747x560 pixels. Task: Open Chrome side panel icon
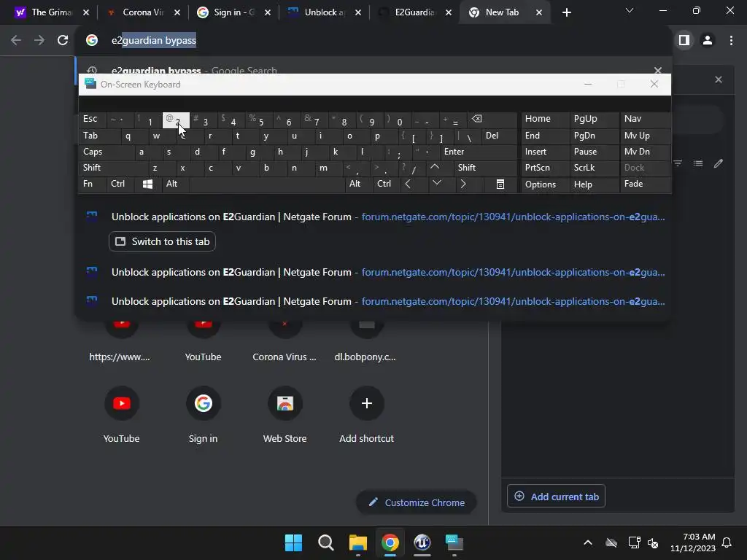684,41
